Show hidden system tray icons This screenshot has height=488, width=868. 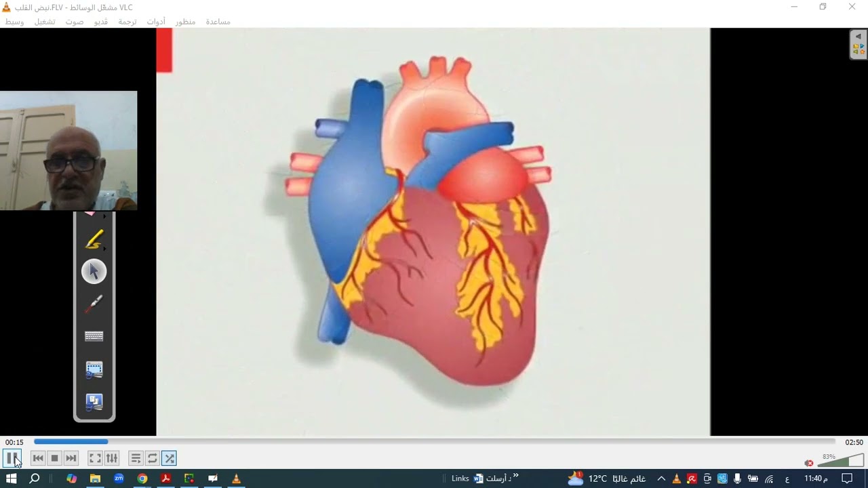[661, 479]
